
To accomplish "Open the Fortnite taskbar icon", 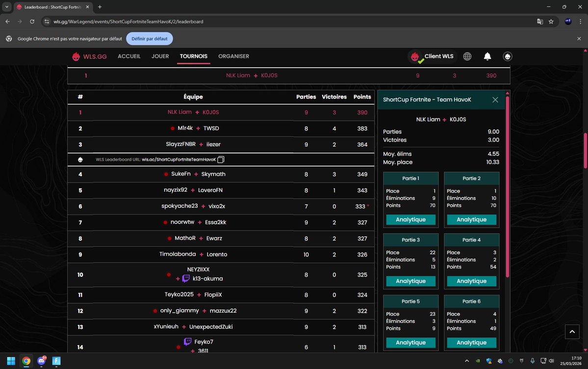I will coord(56,361).
